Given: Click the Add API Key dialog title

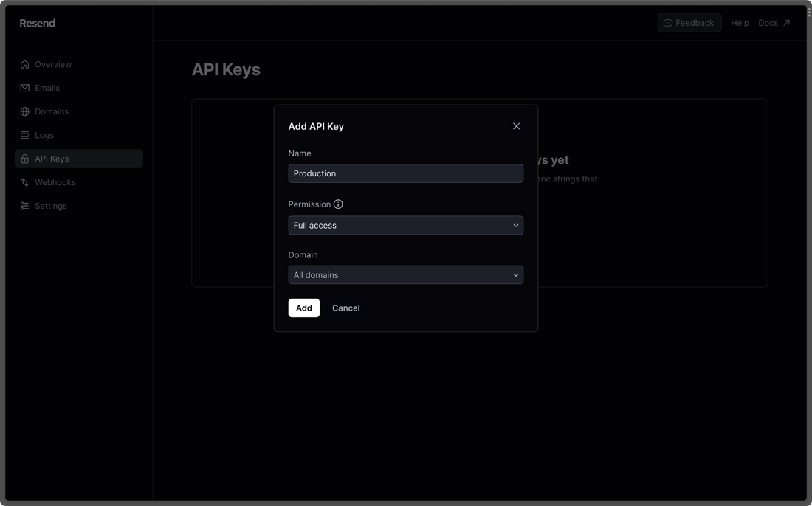Looking at the screenshot, I should tap(316, 126).
